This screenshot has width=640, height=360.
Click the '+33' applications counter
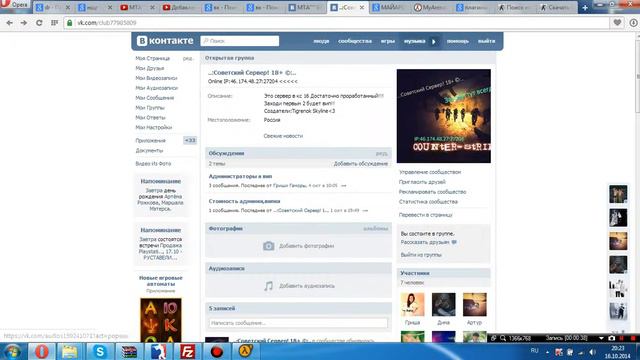click(x=190, y=140)
